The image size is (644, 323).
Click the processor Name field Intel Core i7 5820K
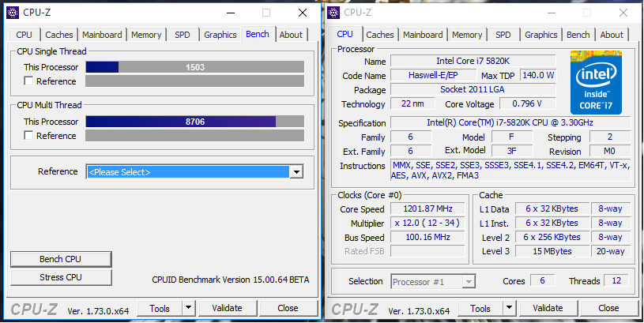pos(473,61)
